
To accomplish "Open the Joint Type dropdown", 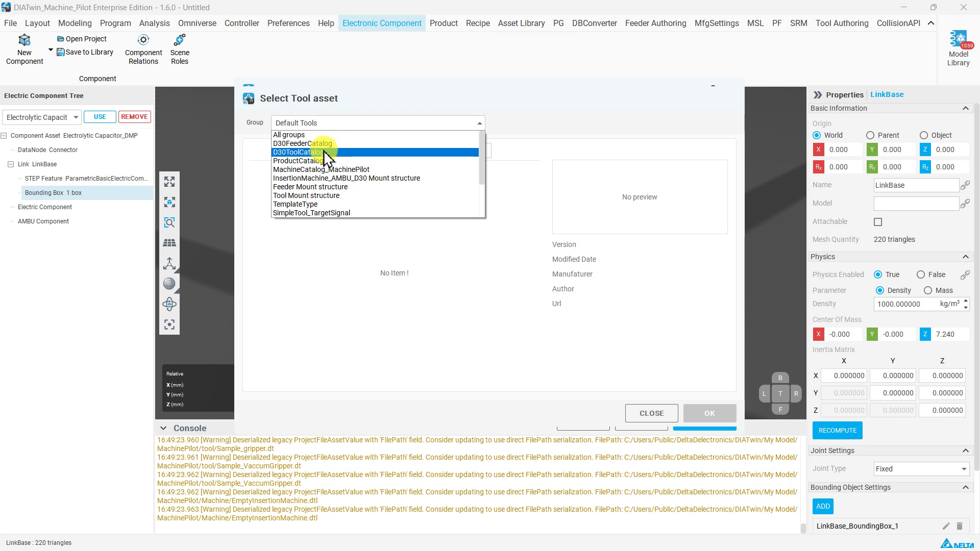I will [x=921, y=469].
